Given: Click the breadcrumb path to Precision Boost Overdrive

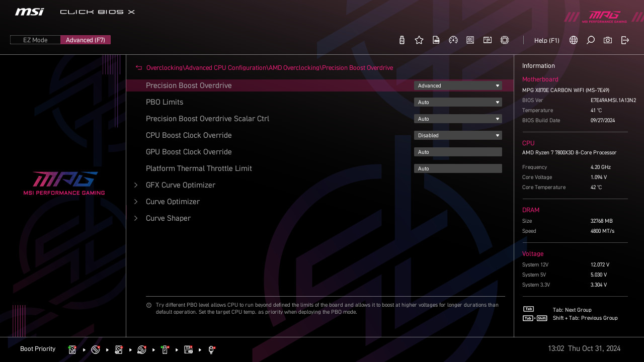Looking at the screenshot, I should point(270,67).
